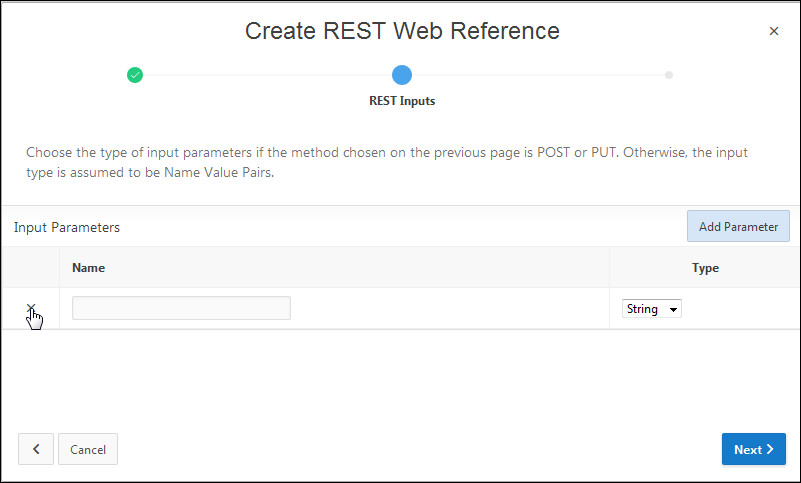Image resolution: width=801 pixels, height=483 pixels.
Task: Click the Create REST Web Reference title
Action: [402, 31]
